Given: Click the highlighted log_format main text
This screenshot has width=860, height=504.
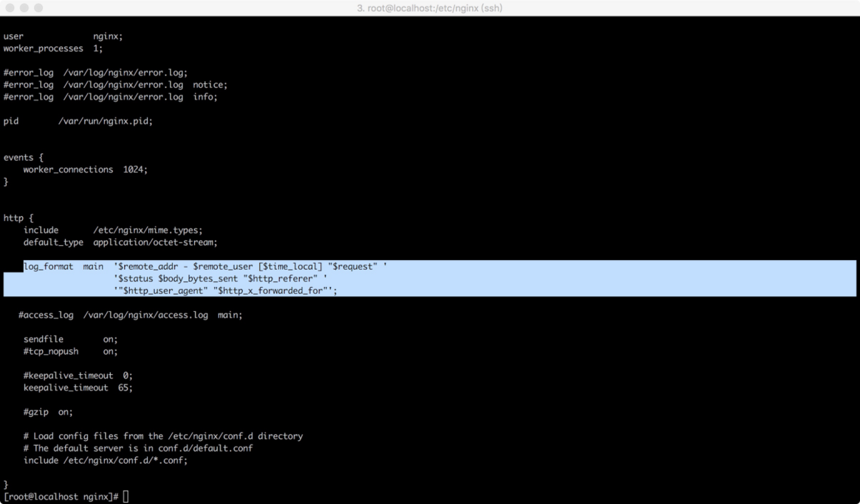Looking at the screenshot, I should tap(62, 267).
